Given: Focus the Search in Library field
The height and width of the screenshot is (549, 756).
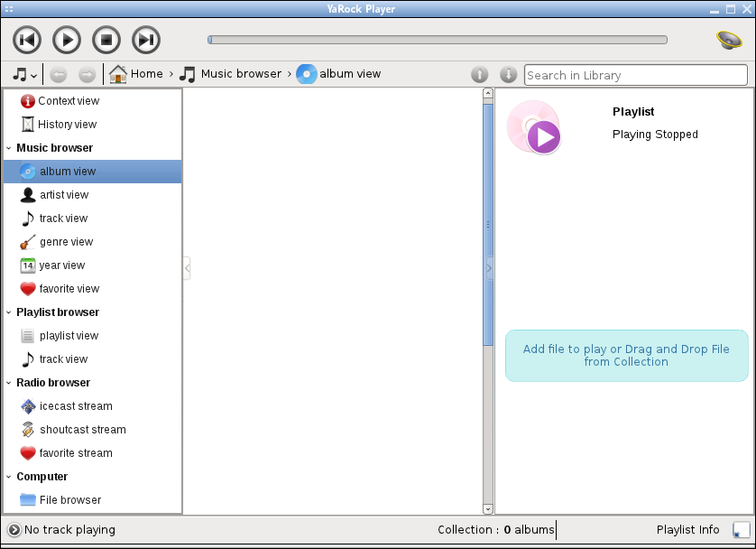Looking at the screenshot, I should (x=635, y=75).
